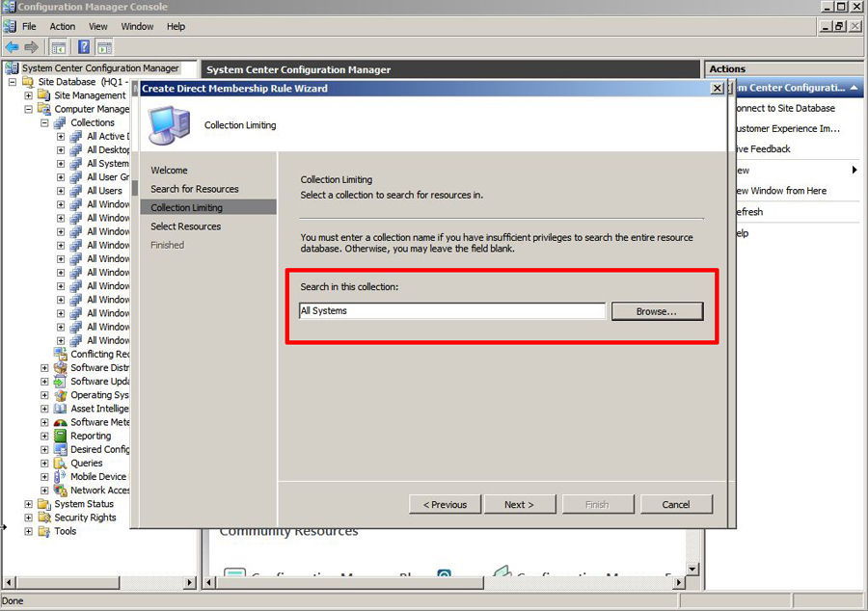Select All Systems collection in tree

point(107,164)
